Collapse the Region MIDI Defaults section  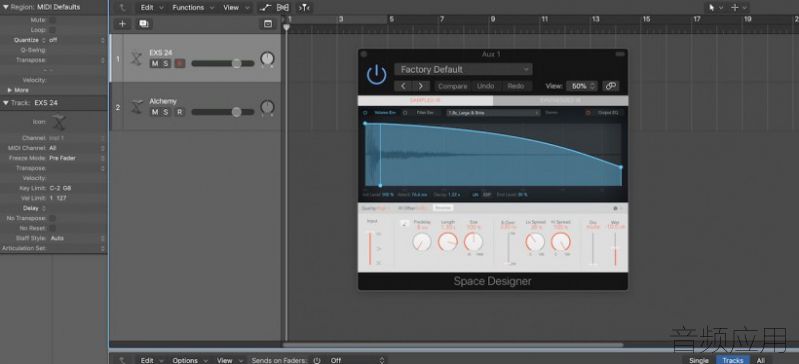pyautogui.click(x=6, y=7)
